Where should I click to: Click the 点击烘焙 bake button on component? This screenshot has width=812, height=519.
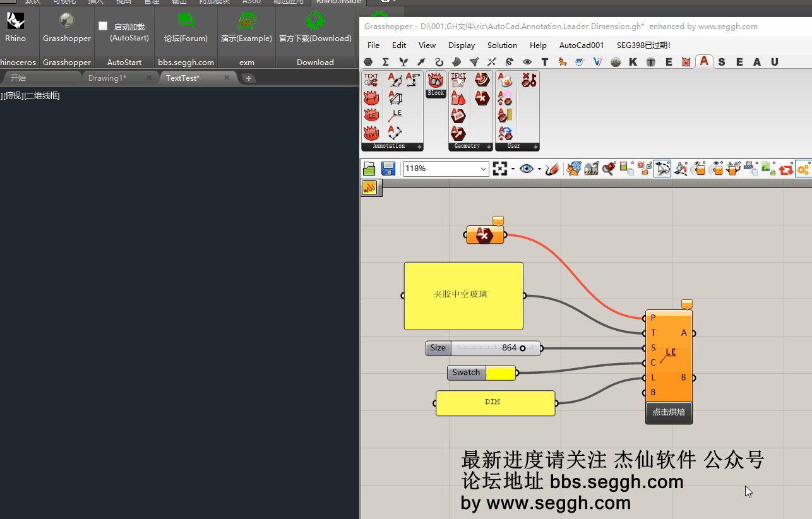click(x=669, y=412)
